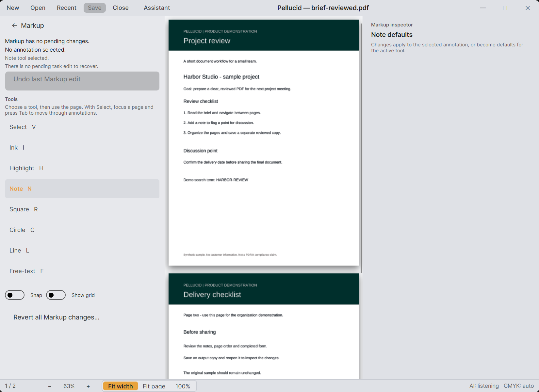Click the AI: listening status

point(484,386)
